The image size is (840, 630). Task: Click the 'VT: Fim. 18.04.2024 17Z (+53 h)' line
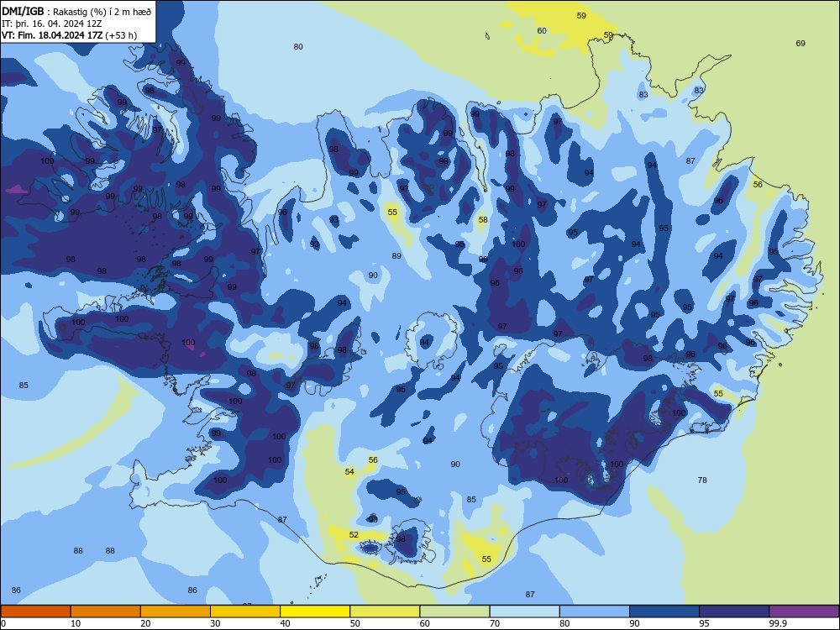tap(69, 35)
